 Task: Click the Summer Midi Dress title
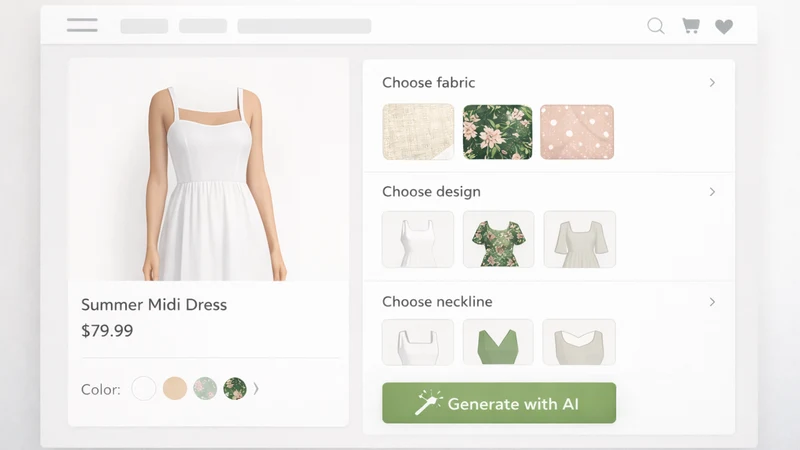pyautogui.click(x=154, y=305)
